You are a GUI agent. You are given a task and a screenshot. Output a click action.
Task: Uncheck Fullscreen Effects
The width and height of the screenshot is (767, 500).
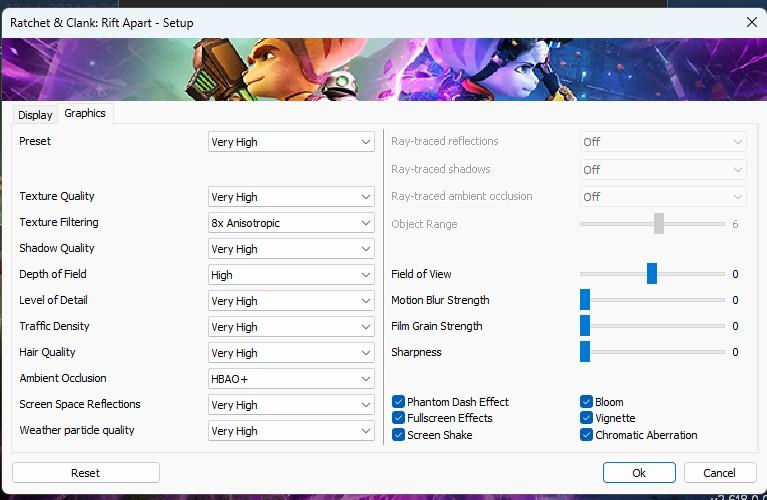[x=399, y=418]
